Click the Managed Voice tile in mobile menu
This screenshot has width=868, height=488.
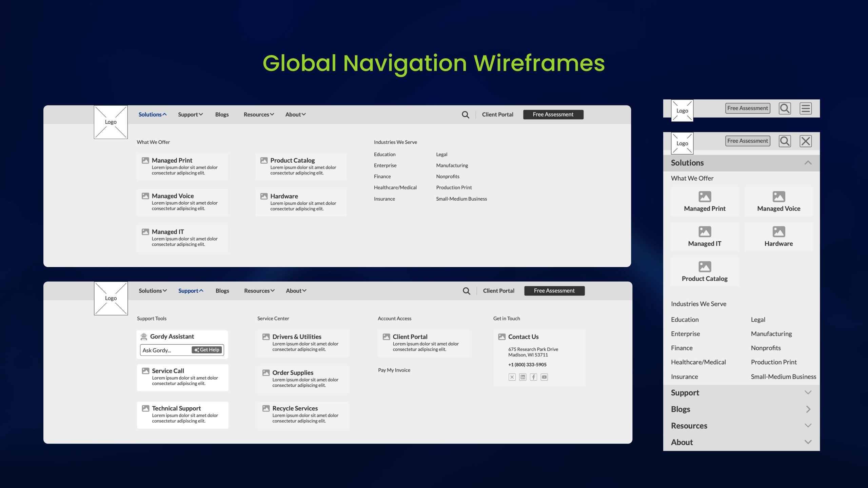pyautogui.click(x=778, y=202)
